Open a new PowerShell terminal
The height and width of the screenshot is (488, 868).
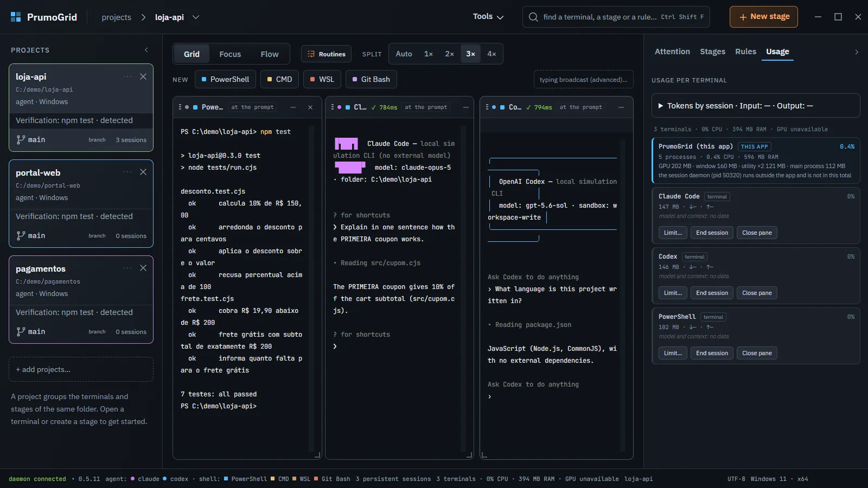click(225, 79)
